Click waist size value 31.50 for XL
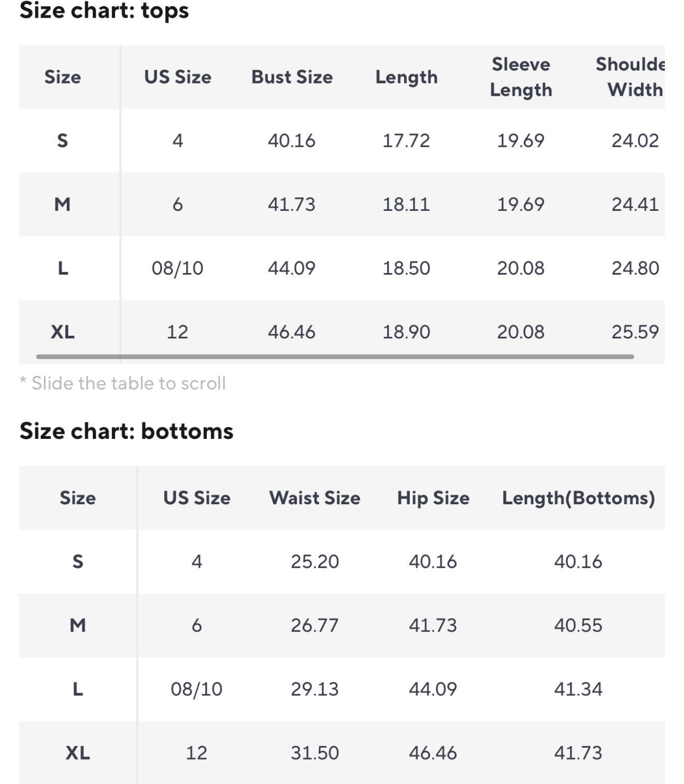 click(x=315, y=753)
